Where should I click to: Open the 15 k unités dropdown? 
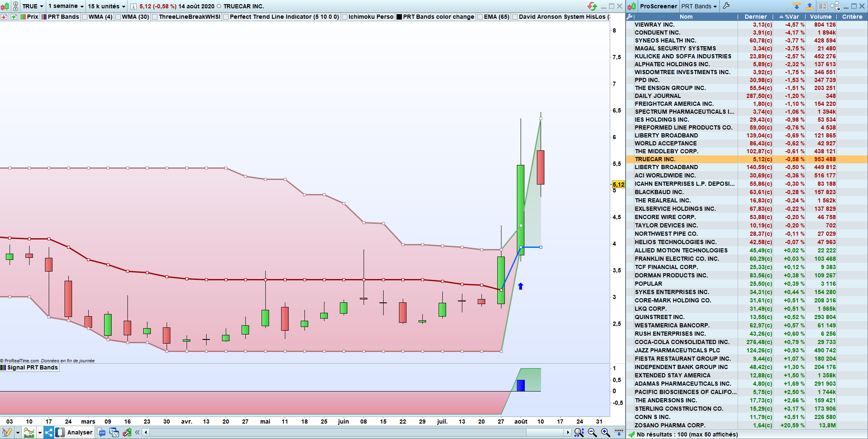(106, 6)
